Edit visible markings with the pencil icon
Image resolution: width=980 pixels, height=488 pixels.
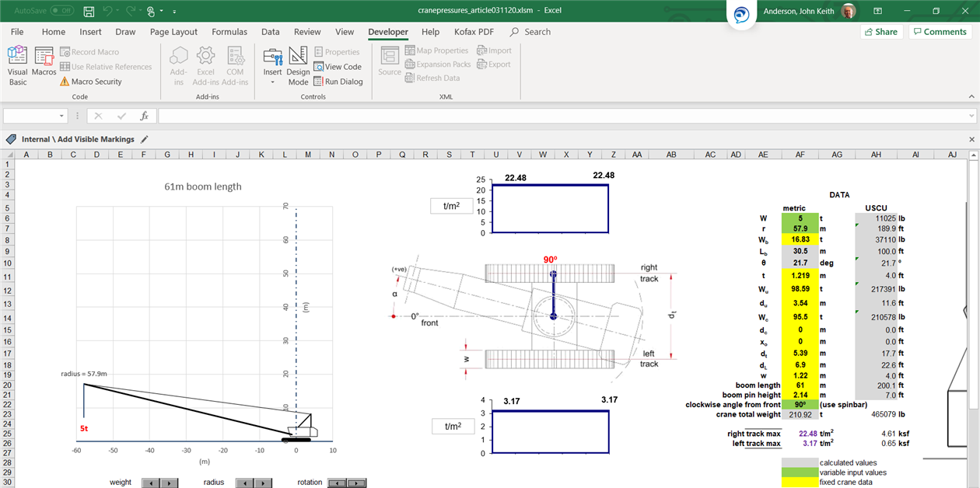click(x=145, y=139)
